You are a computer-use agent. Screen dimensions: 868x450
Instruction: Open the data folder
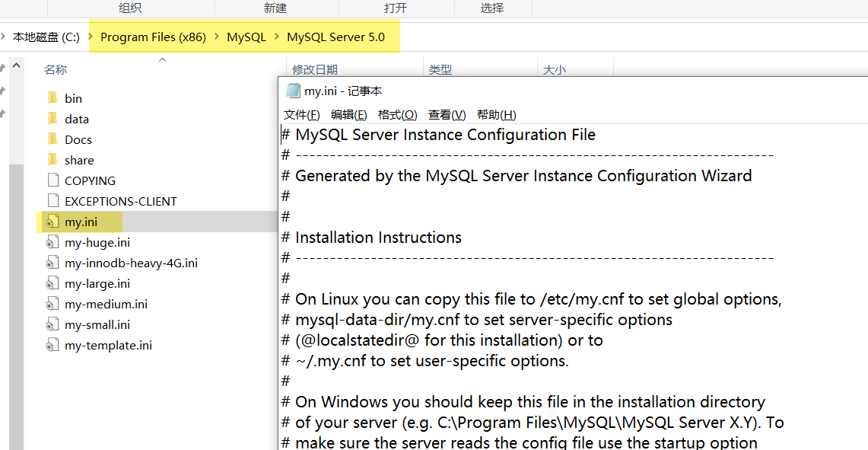click(77, 118)
